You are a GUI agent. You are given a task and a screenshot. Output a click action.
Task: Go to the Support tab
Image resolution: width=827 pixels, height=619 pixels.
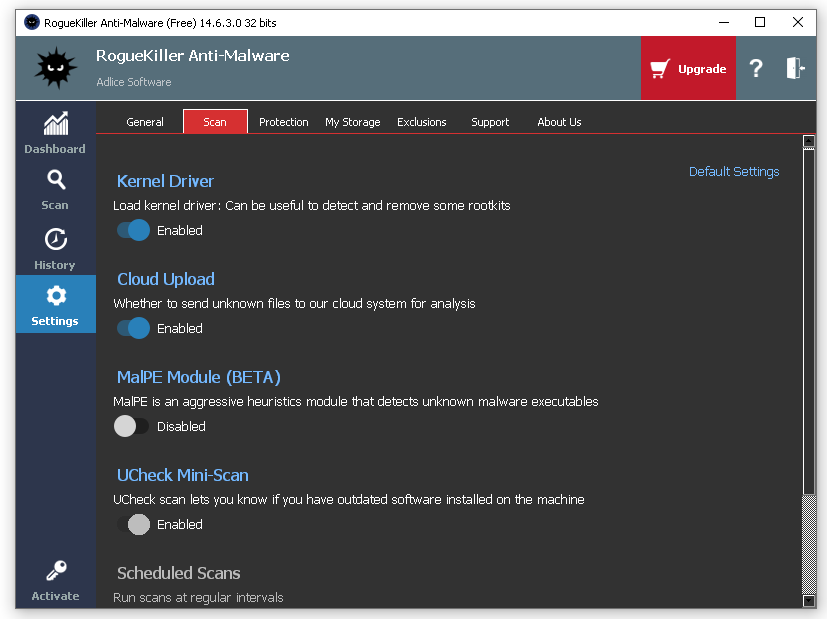490,122
